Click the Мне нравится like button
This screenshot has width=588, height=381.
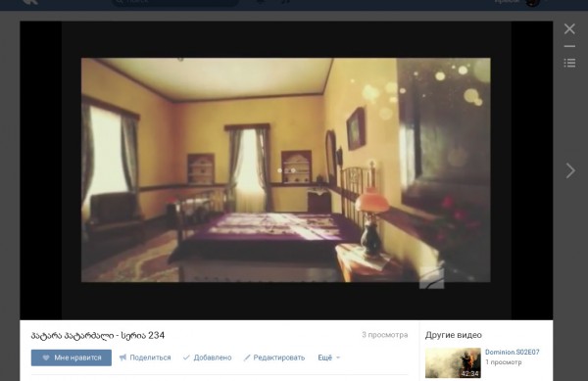(72, 357)
